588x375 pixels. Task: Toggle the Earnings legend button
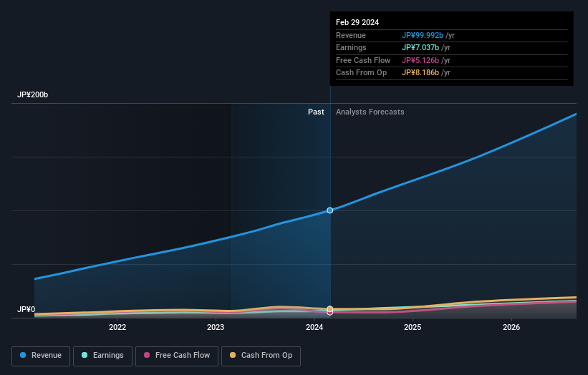click(102, 356)
